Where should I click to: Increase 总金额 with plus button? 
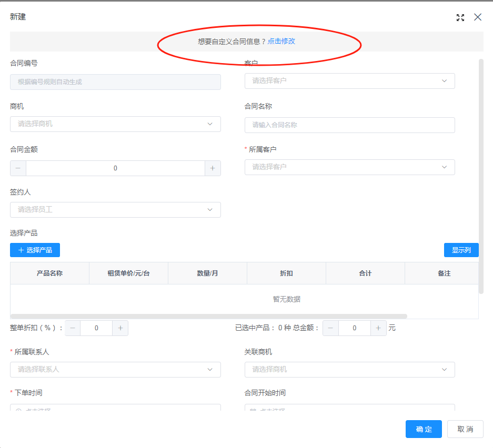[x=378, y=328]
